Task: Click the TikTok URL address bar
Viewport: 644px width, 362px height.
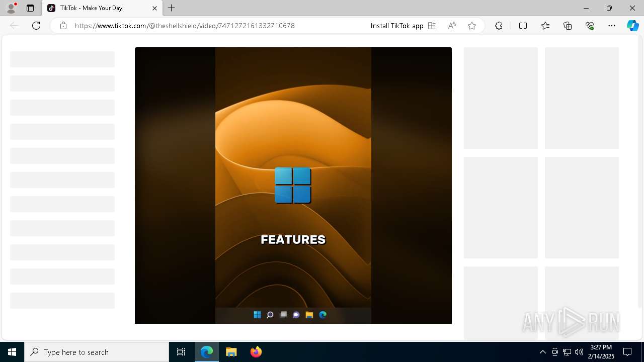Action: click(185, 26)
